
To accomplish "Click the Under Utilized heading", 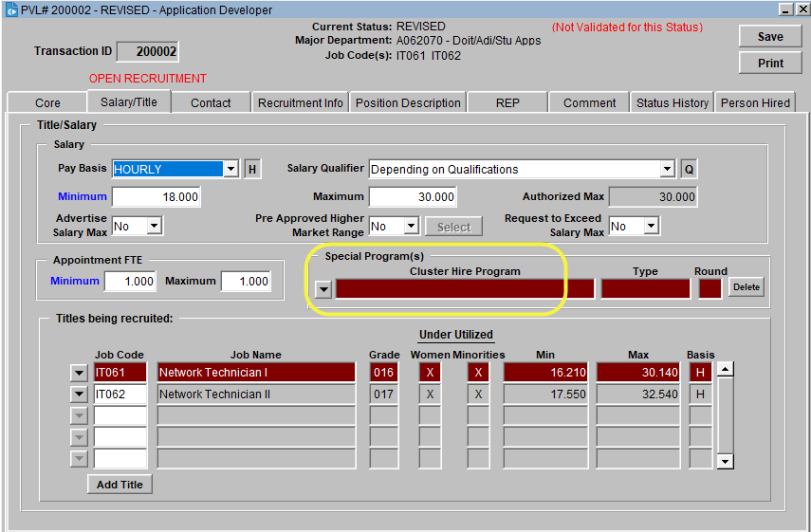I will [455, 335].
